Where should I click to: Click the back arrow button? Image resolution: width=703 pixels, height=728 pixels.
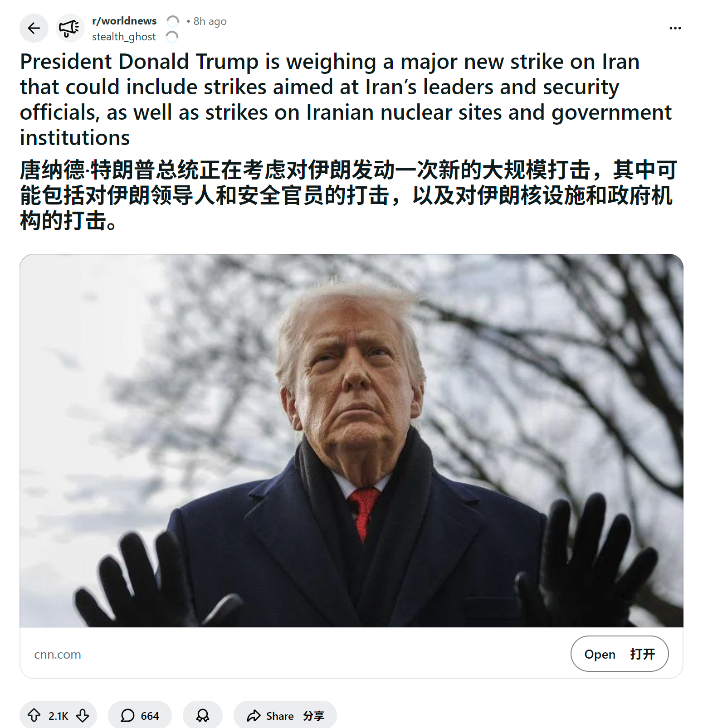34,28
